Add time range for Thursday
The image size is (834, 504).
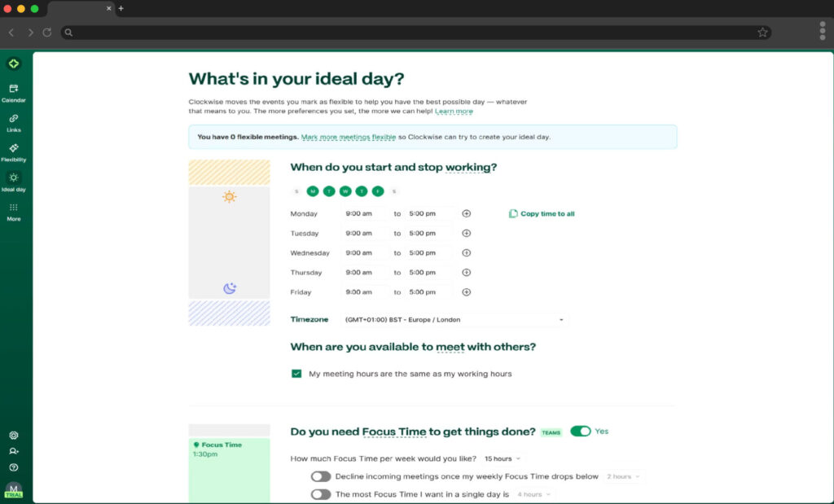[467, 272]
